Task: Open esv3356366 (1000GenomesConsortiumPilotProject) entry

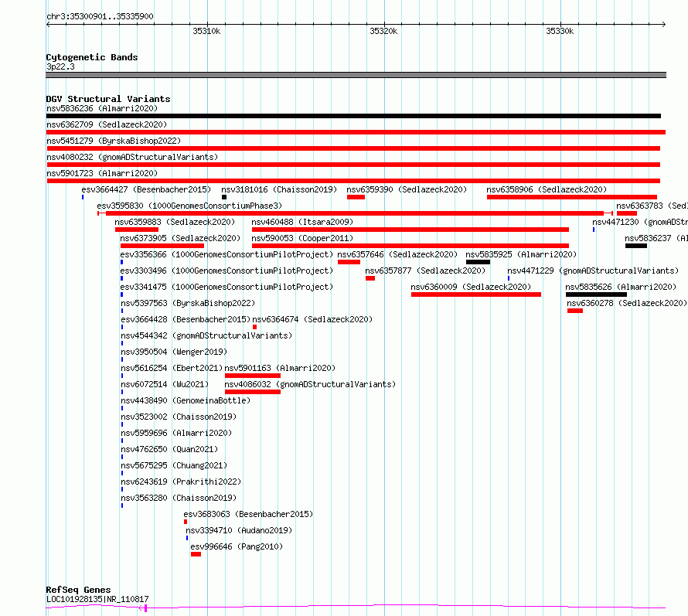Action: pyautogui.click(x=226, y=254)
